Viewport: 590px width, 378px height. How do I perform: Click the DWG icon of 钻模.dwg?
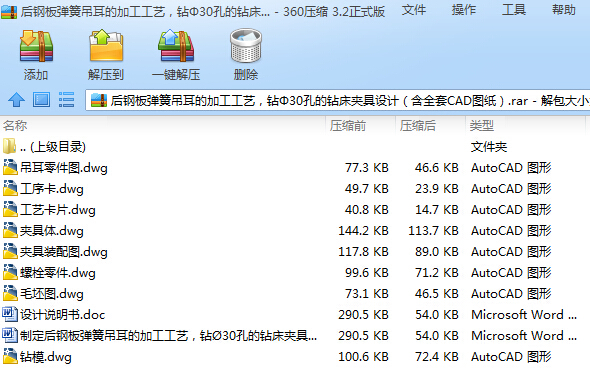[10, 357]
